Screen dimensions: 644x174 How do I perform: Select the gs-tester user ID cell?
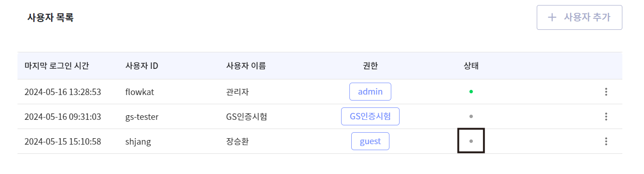pos(142,117)
